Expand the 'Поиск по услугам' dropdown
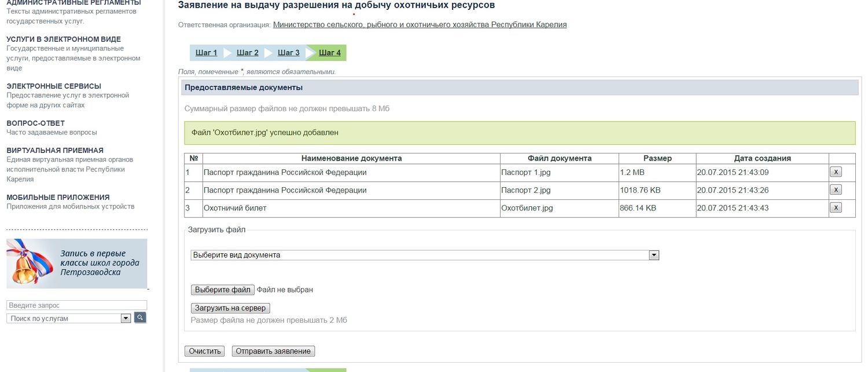This screenshot has width=868, height=372. coord(126,318)
